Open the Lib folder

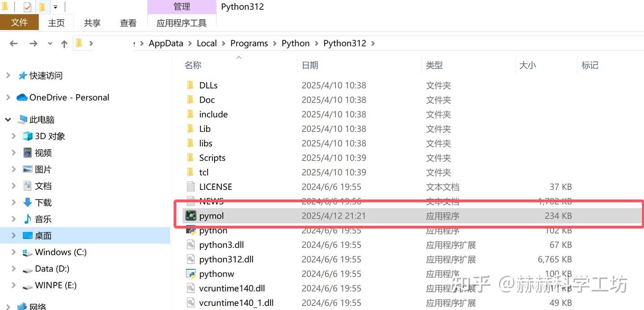[x=204, y=129]
